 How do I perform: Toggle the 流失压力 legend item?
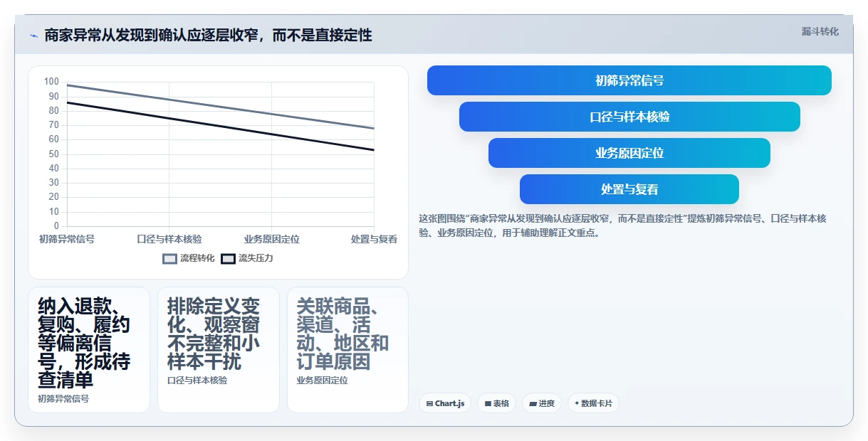click(x=247, y=258)
